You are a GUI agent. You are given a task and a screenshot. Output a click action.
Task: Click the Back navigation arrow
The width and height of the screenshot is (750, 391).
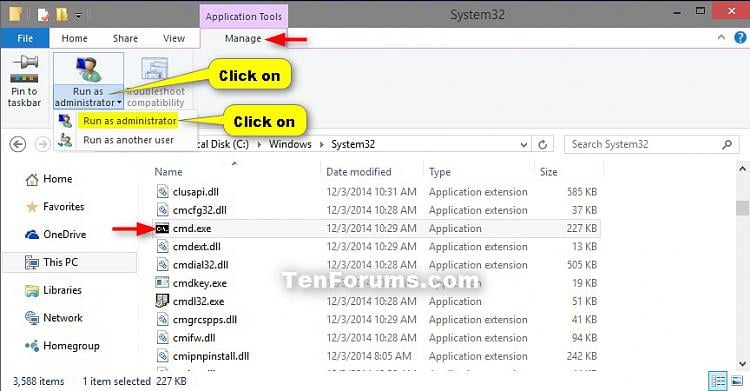click(x=18, y=144)
